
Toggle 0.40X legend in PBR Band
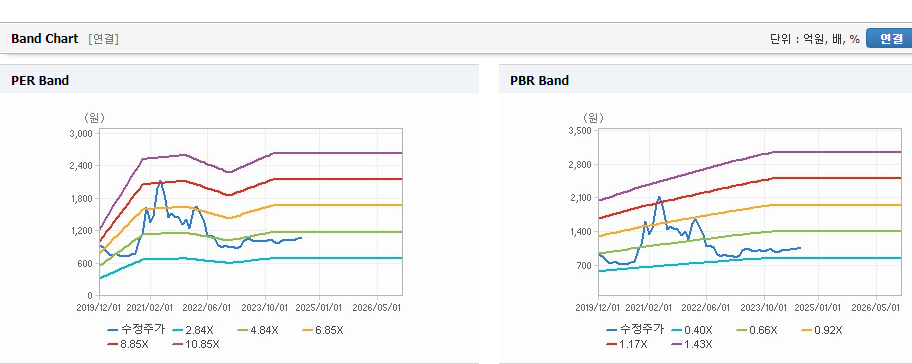click(x=692, y=330)
